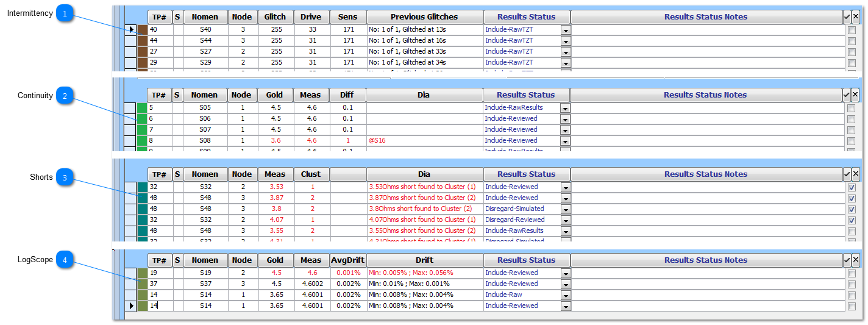Click the checkmark header icon in the AvgDrift grid
The height and width of the screenshot is (325, 868).
(847, 260)
